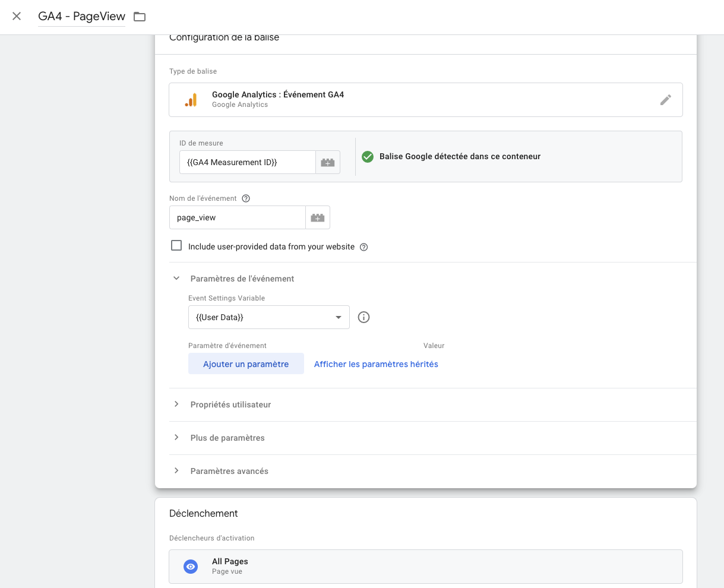Click the All Pages trigger eye icon
The width and height of the screenshot is (724, 588).
pos(191,567)
